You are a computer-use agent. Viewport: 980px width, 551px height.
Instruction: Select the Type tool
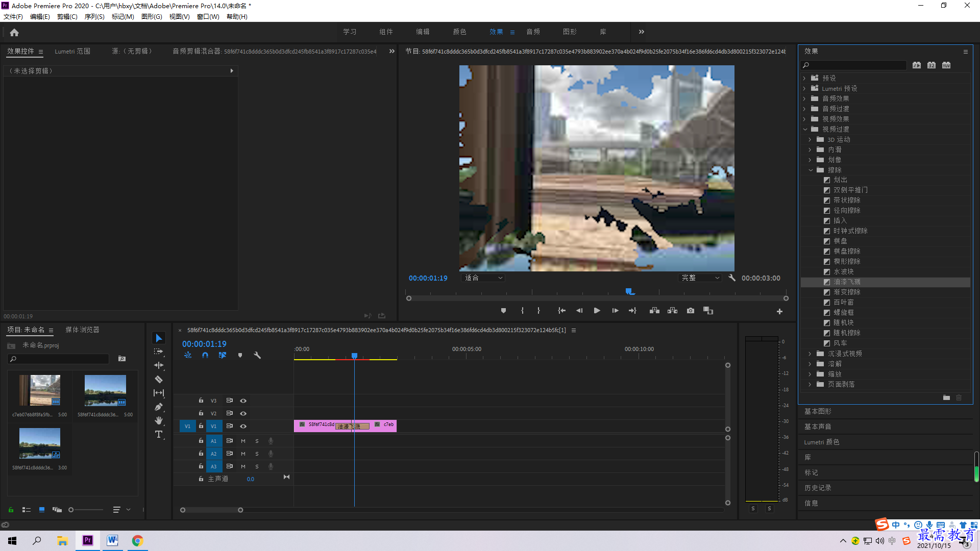pos(159,434)
